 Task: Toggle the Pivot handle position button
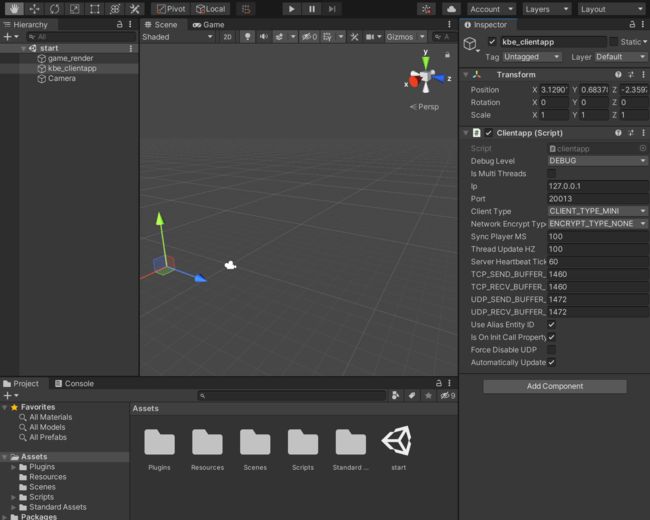(x=171, y=9)
